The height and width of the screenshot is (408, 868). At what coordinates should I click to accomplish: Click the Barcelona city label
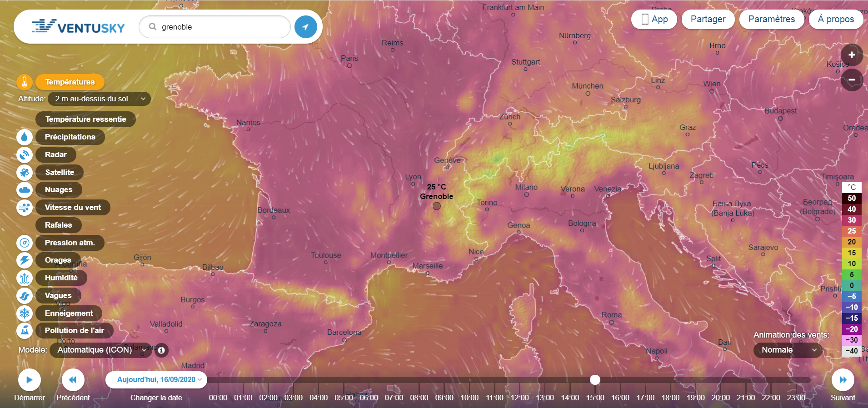coord(344,332)
